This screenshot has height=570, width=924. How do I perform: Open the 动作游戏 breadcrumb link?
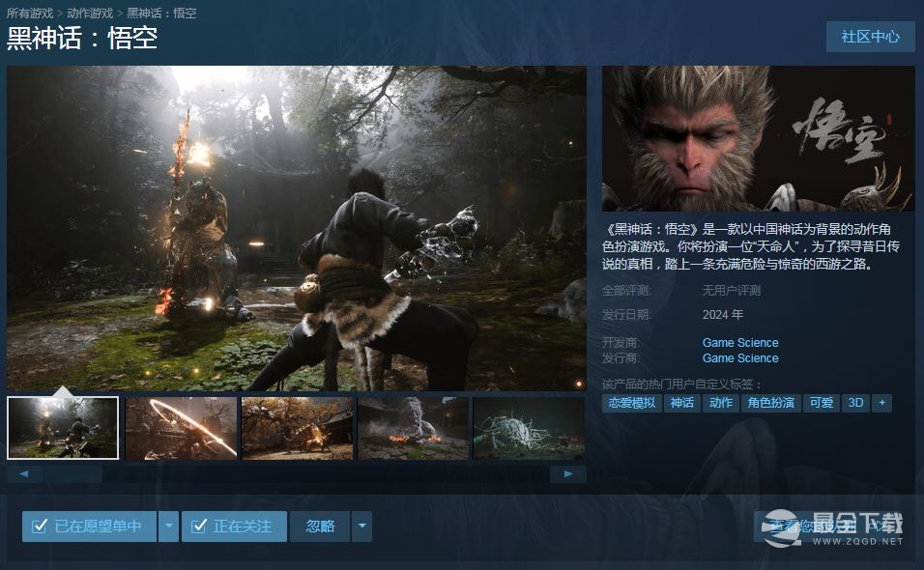(90, 13)
